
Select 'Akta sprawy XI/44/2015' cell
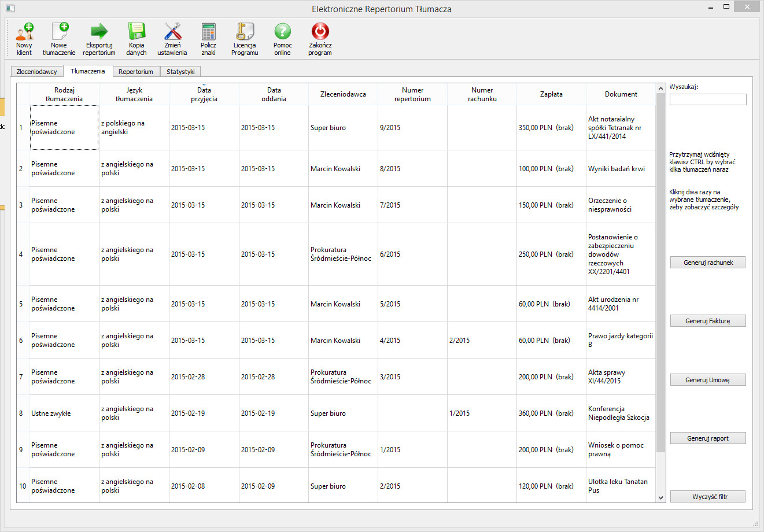621,377
